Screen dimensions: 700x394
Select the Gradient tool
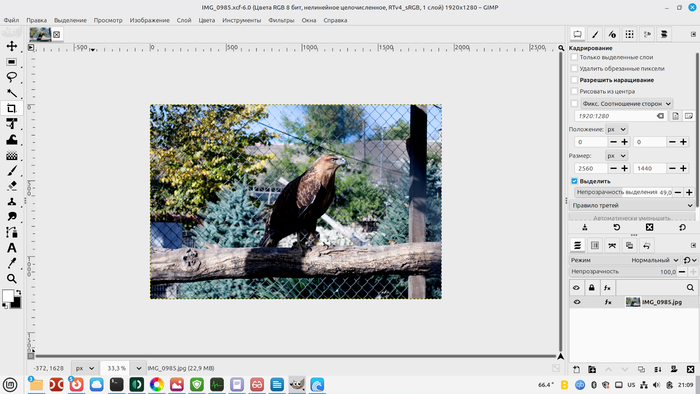click(x=12, y=155)
